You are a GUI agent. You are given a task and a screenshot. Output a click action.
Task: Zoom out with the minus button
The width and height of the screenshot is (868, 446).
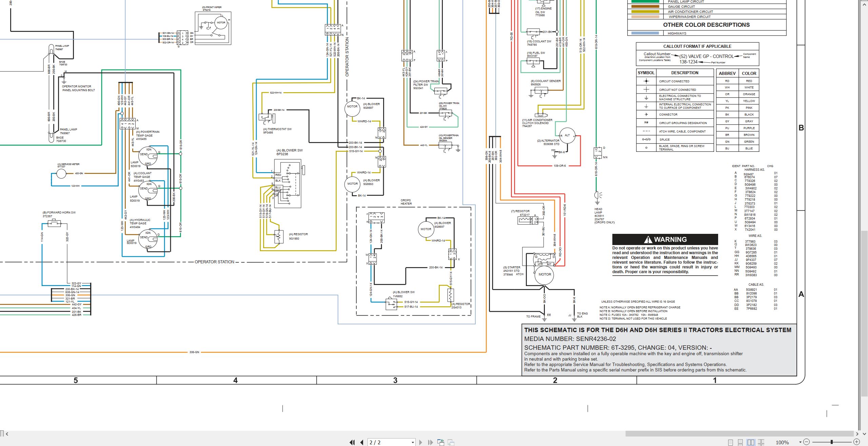(x=807, y=442)
